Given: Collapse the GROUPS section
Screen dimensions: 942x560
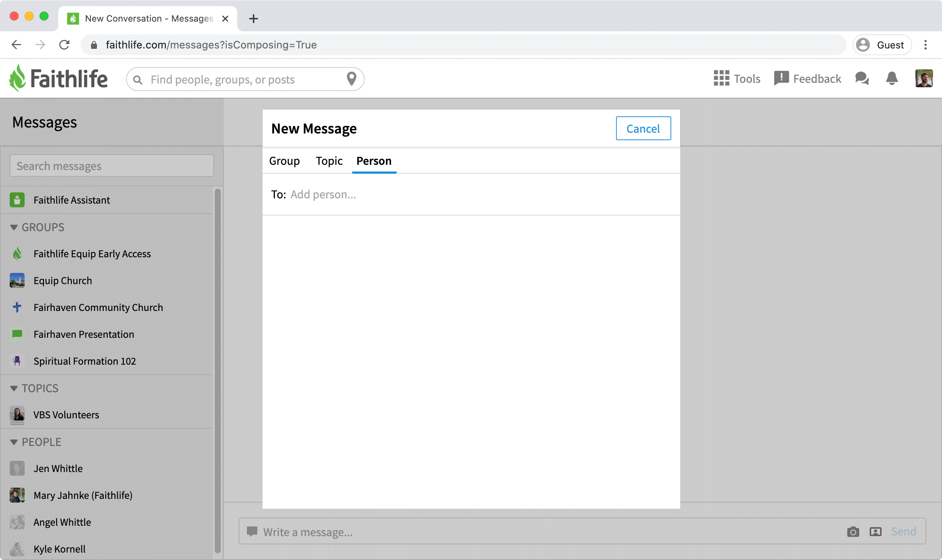Looking at the screenshot, I should click(x=14, y=227).
